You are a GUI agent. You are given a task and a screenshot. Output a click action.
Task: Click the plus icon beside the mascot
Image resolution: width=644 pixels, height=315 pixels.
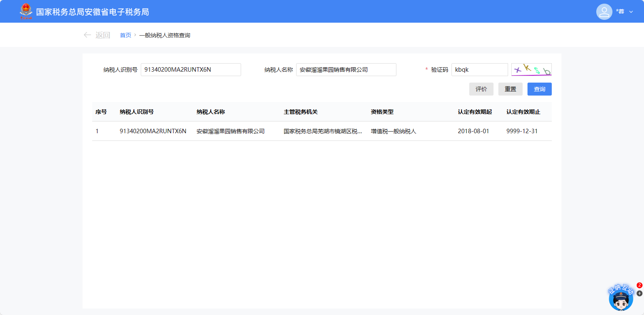coord(640,294)
